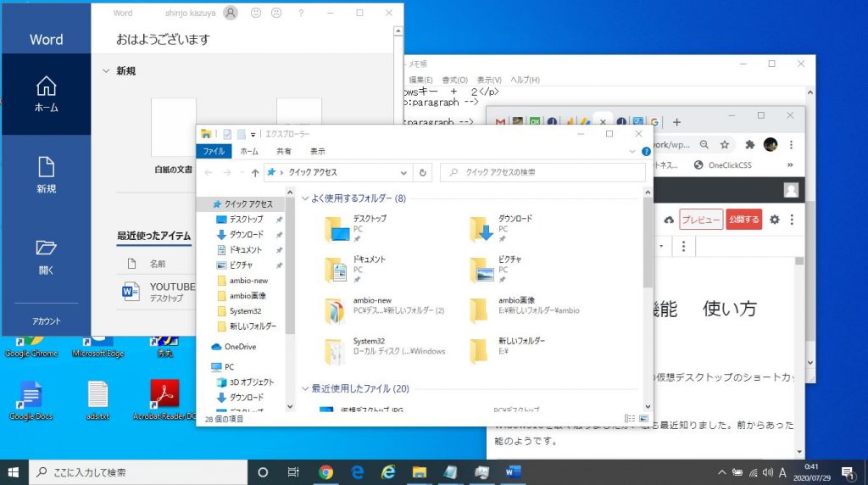Open Explorer help icon
The height and width of the screenshot is (485, 868).
(x=646, y=151)
